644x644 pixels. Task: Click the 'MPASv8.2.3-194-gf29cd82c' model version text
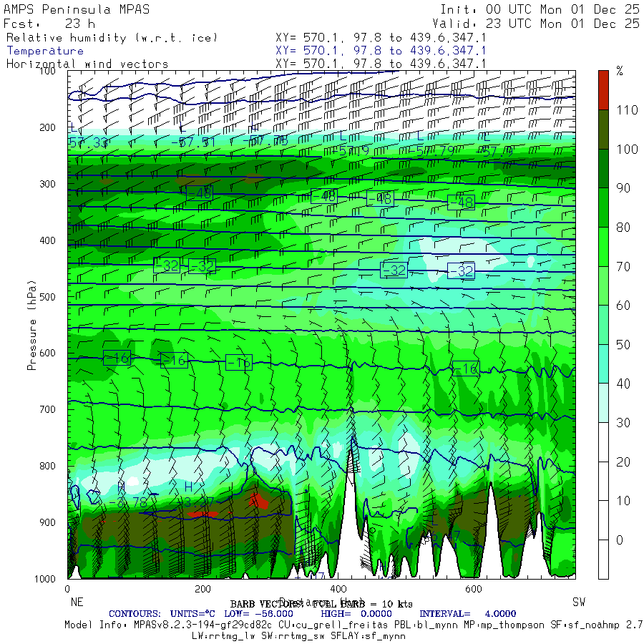(203, 625)
